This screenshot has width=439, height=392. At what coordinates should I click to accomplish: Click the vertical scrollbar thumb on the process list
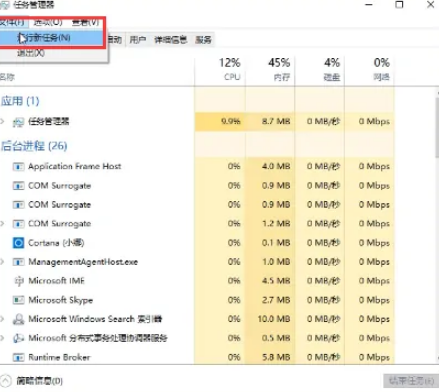[437, 127]
